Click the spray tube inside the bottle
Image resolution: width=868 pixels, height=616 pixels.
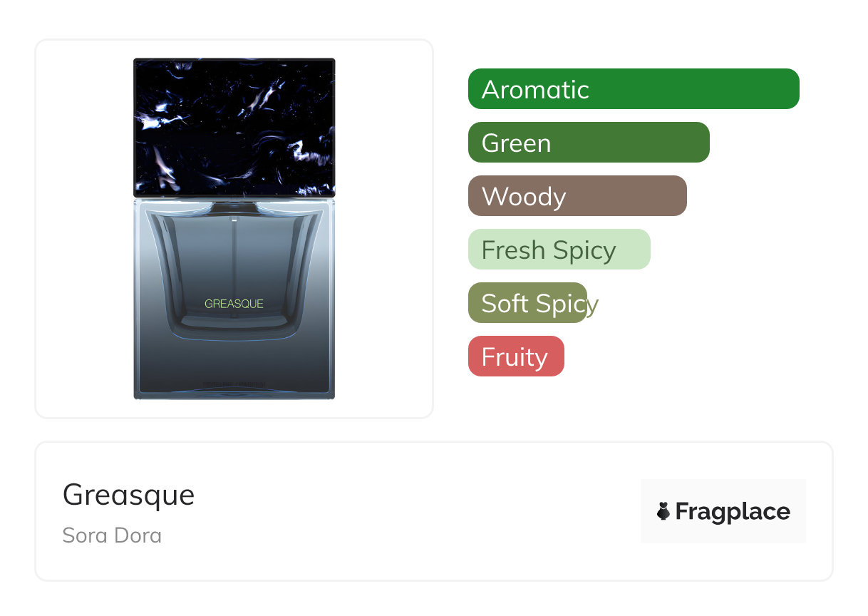(234, 257)
